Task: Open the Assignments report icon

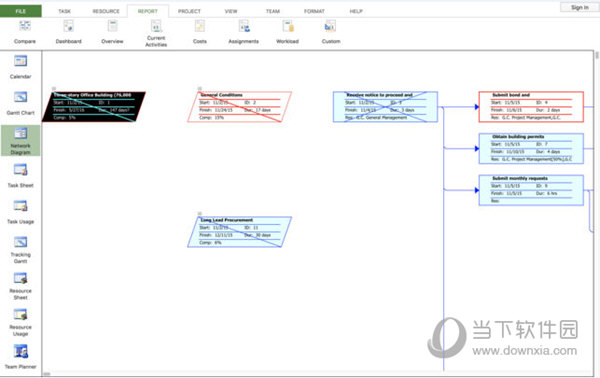Action: click(x=244, y=26)
